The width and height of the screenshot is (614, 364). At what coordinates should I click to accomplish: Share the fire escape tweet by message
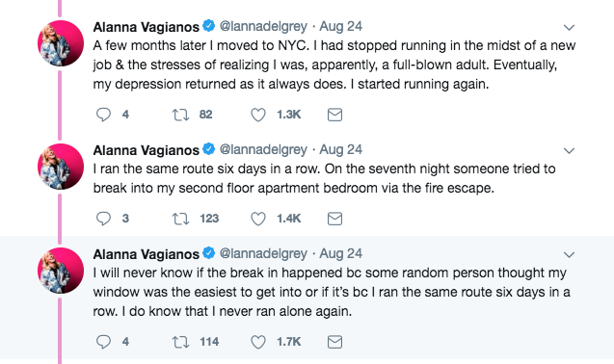(334, 219)
